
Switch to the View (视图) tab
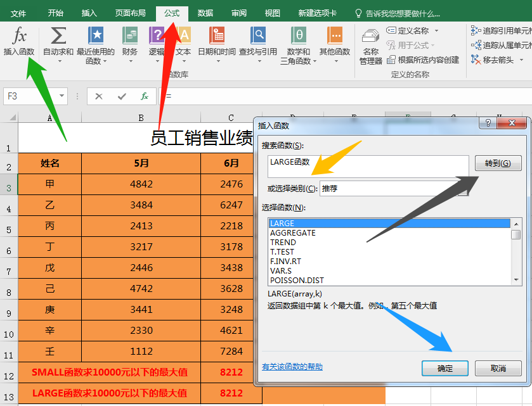coord(273,13)
